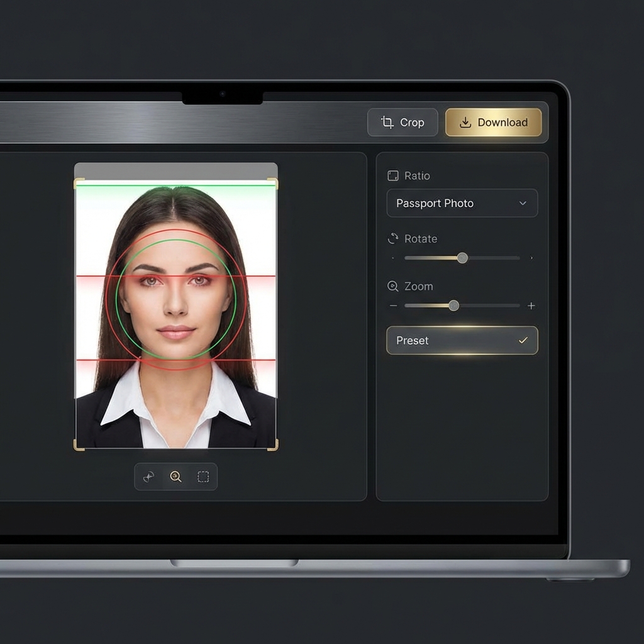This screenshot has height=644, width=644.
Task: Click the Rotate slider handle
Action: coord(463,258)
